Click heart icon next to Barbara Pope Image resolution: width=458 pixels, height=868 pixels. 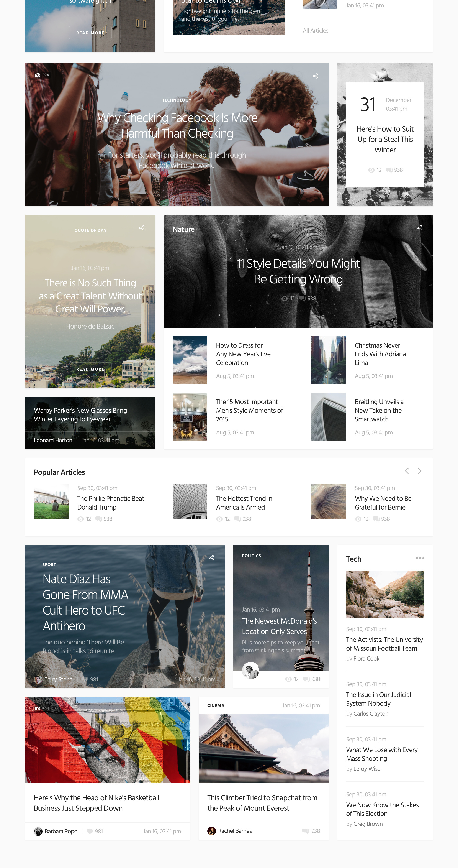click(90, 831)
